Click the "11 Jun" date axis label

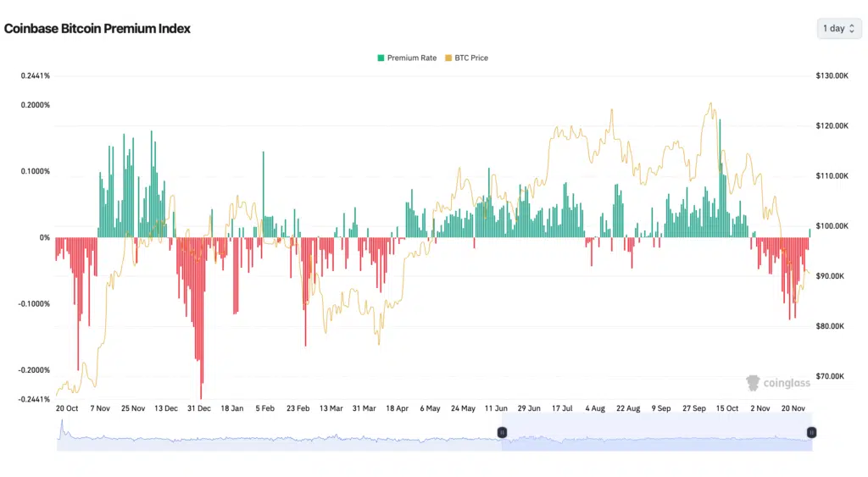coord(497,408)
